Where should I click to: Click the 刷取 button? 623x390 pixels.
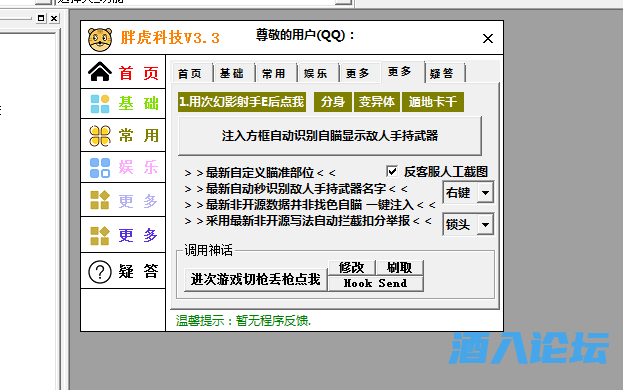click(399, 268)
